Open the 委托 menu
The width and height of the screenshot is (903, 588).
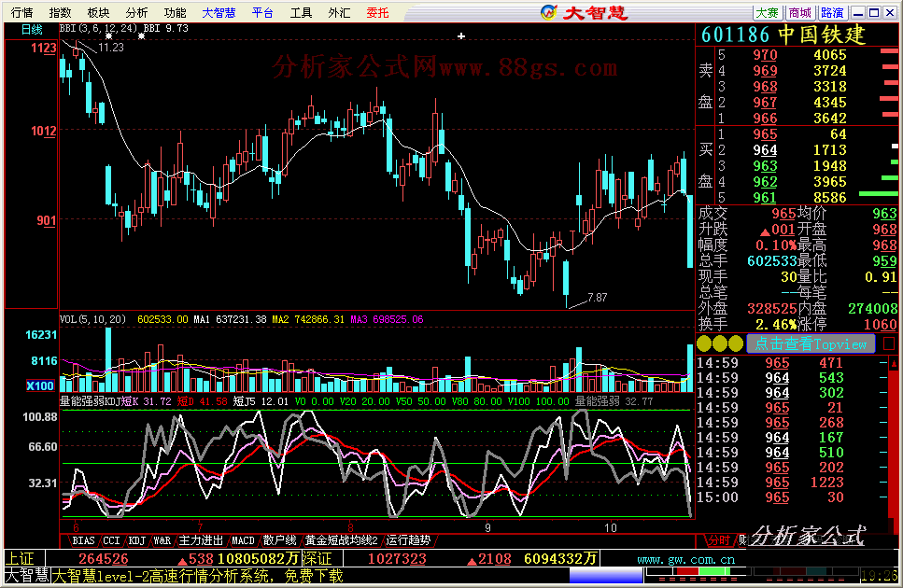(x=378, y=12)
